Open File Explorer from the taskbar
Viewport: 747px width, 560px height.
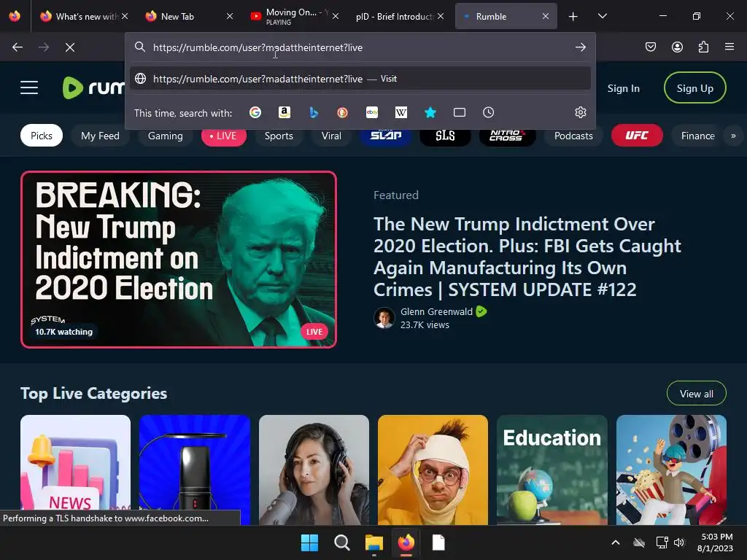pyautogui.click(x=374, y=542)
